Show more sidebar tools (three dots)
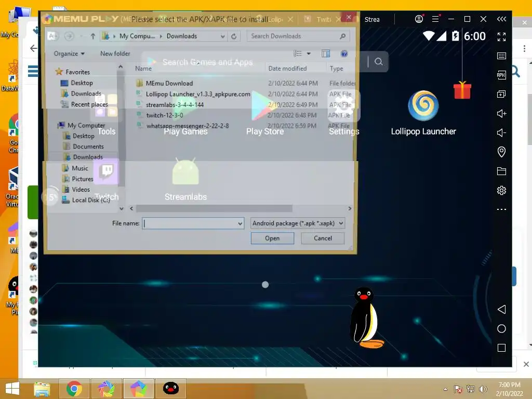 501,209
